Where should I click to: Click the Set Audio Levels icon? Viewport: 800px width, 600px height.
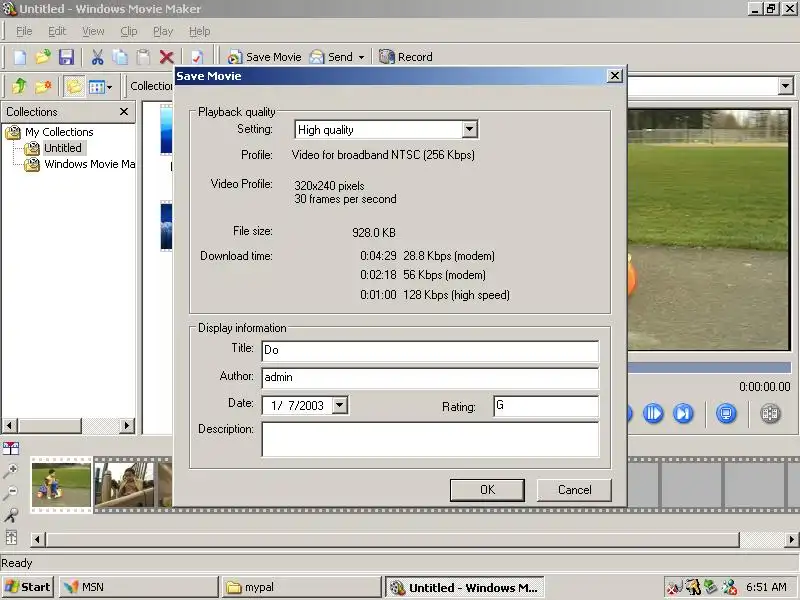[x=11, y=537]
